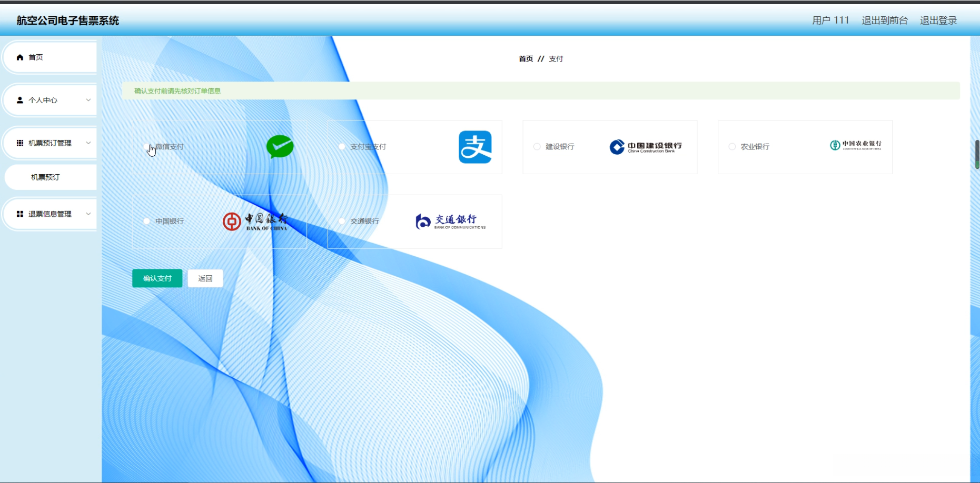Click the grid icon beside 机票预订管理

click(x=20, y=143)
